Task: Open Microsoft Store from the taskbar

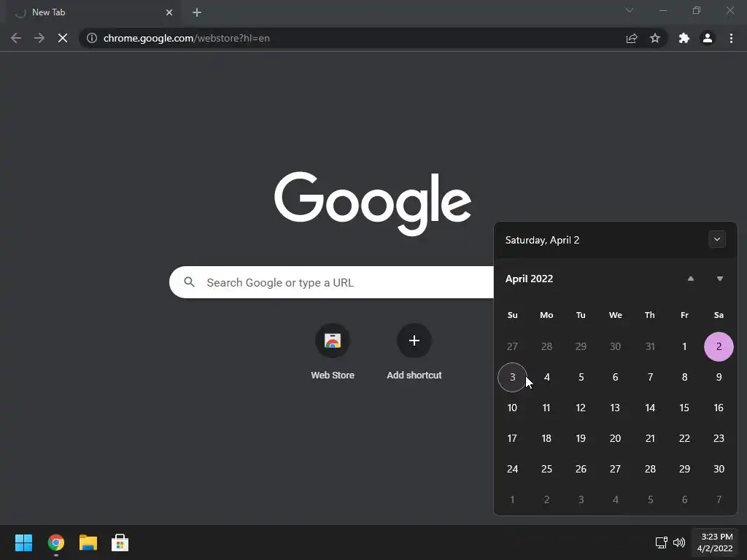Action: pos(120,542)
